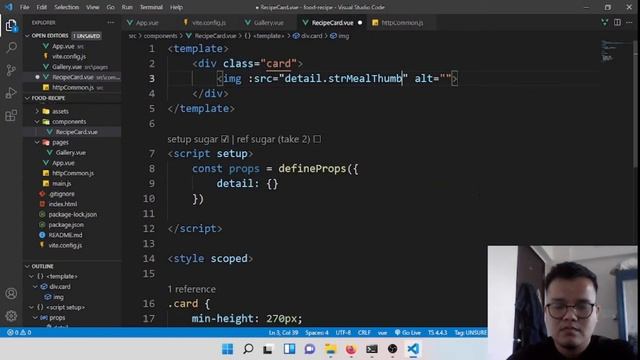Open the Help menu
The width and height of the screenshot is (640, 360).
click(x=176, y=7)
